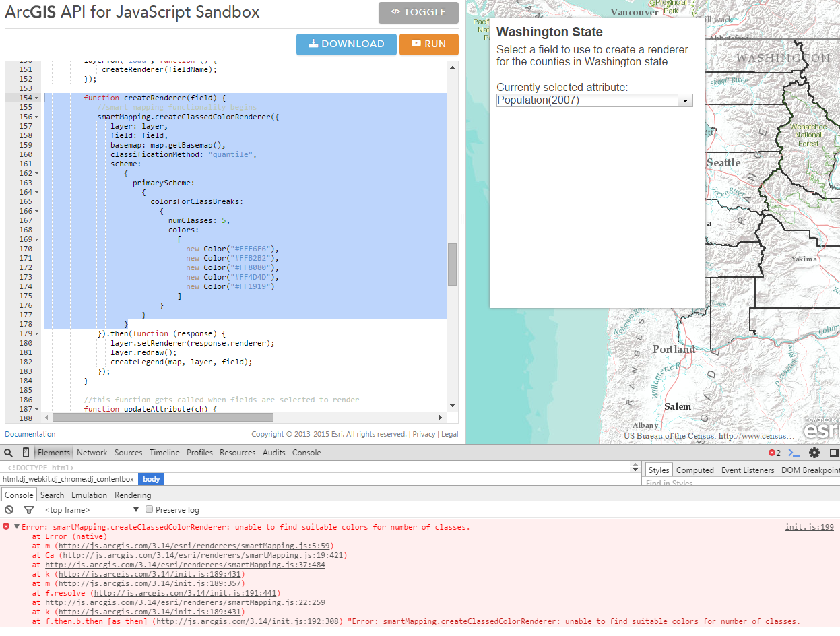Image resolution: width=840 pixels, height=636 pixels.
Task: Collapse code fold at line 169
Action: click(x=36, y=240)
